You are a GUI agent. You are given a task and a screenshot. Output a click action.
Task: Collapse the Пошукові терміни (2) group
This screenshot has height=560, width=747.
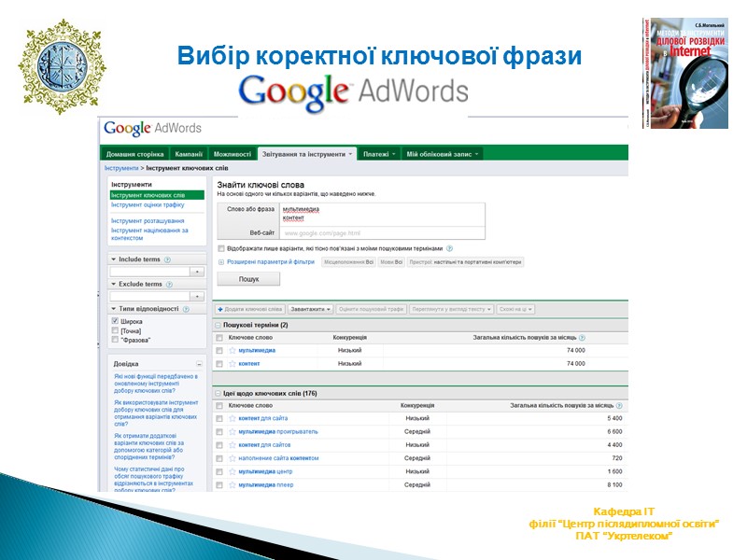(218, 325)
